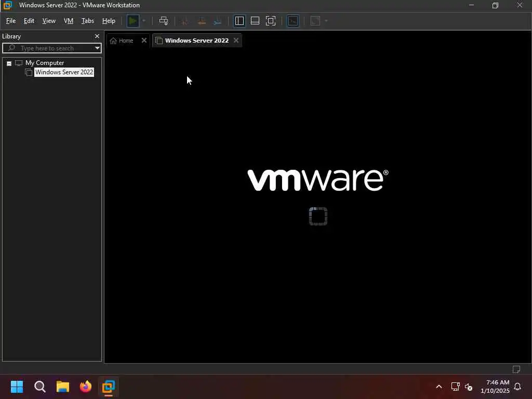Close the Home tab
Viewport: 532px width, 399px height.
point(144,41)
